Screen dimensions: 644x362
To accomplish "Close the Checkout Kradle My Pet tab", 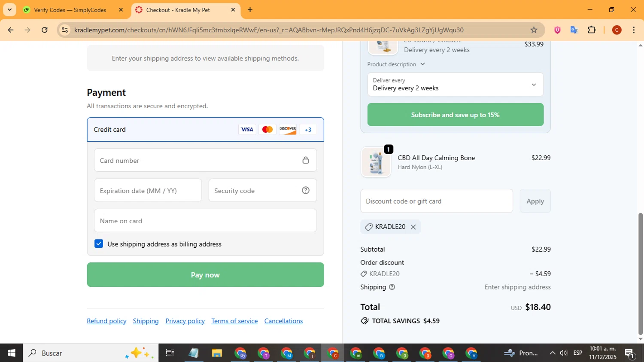I will click(233, 9).
